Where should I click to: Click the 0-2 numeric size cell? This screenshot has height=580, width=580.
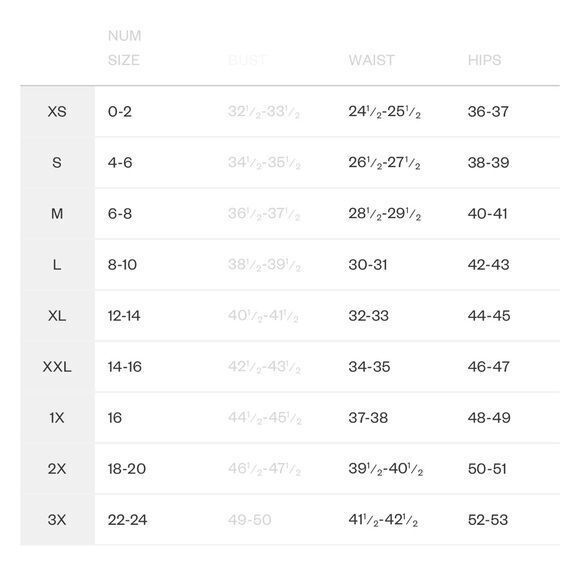pyautogui.click(x=120, y=111)
